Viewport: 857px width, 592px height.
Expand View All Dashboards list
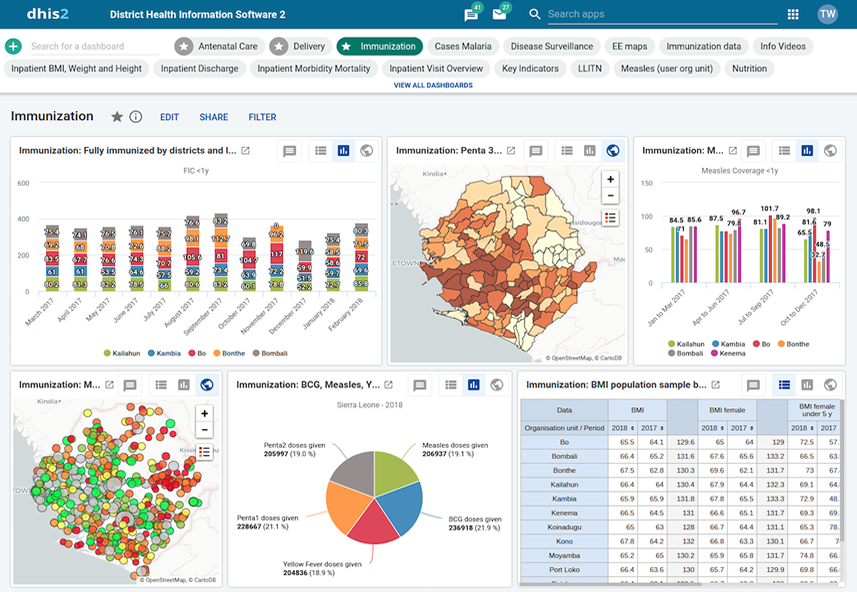click(433, 85)
